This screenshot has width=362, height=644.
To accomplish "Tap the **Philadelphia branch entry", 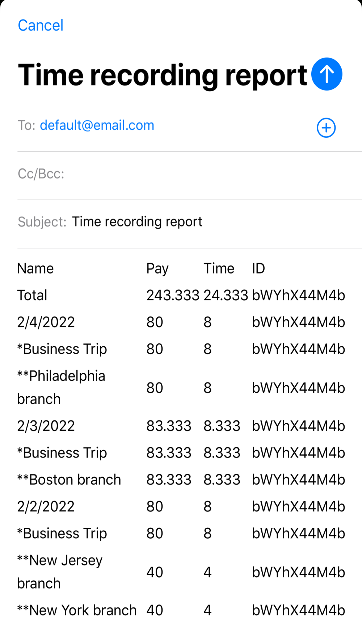I will pos(61,388).
